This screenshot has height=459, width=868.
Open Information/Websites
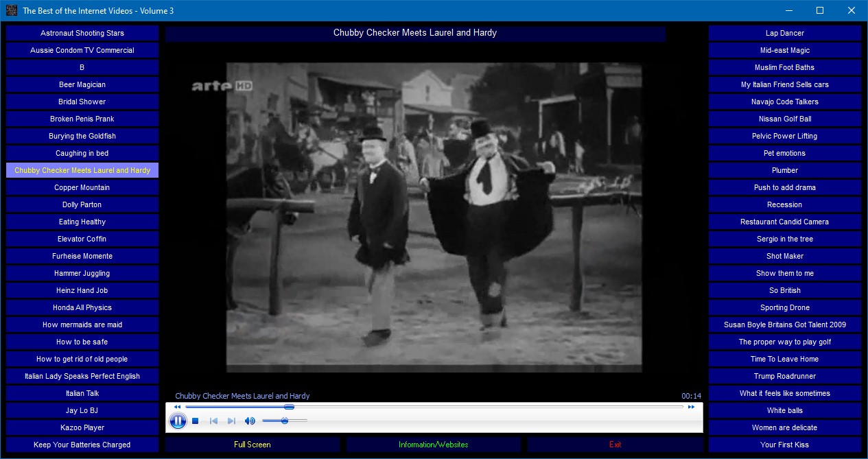point(434,445)
